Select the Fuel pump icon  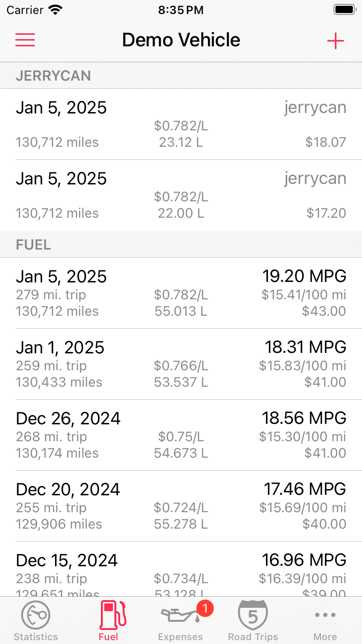click(112, 614)
